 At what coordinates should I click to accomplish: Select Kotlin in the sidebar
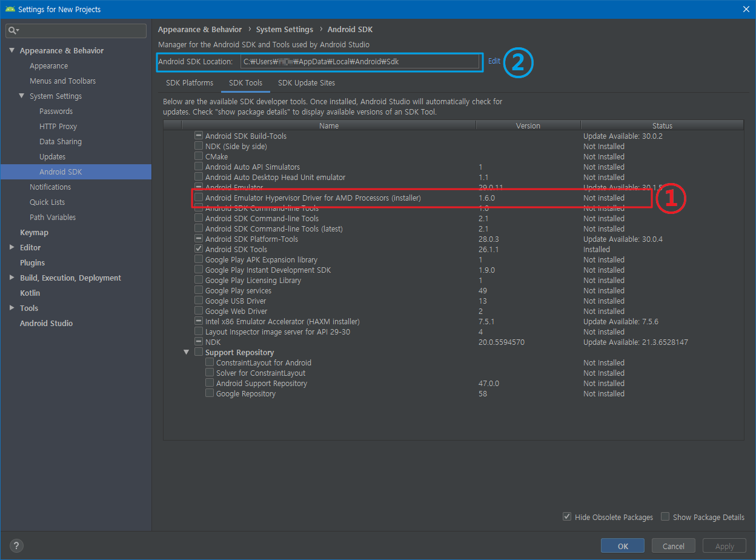[30, 293]
